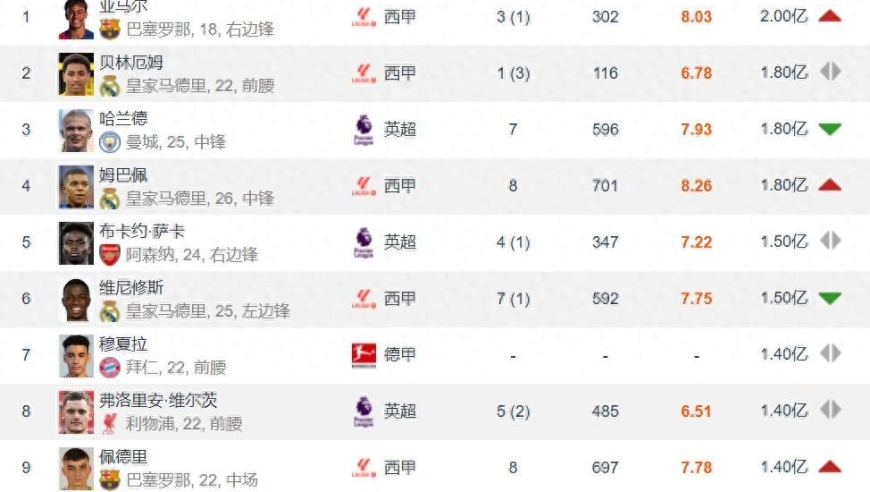Click the Barcelona club crest under 亚马尔
Screen dimensions: 870x492
coord(110,28)
